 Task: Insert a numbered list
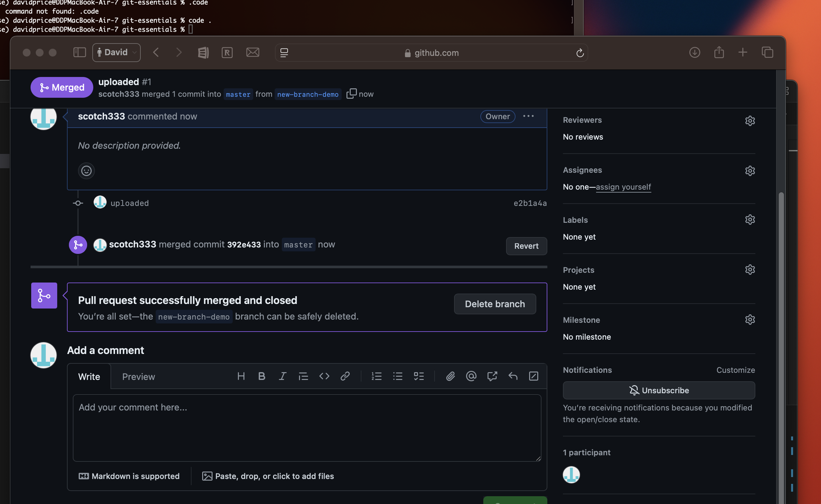(x=377, y=376)
